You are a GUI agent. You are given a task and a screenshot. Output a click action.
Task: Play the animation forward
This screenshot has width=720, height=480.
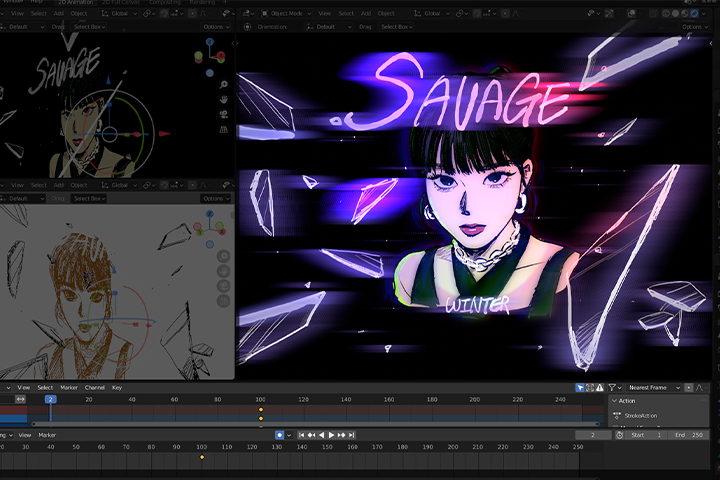click(331, 435)
